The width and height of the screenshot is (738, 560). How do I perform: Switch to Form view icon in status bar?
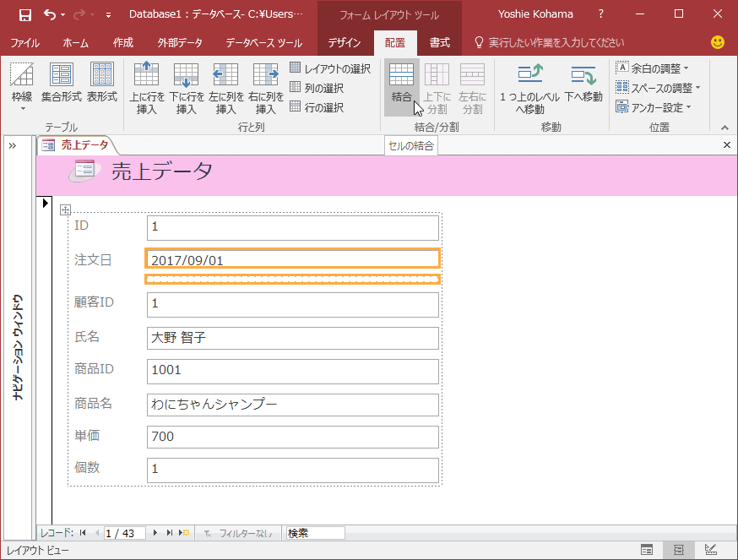pyautogui.click(x=647, y=550)
